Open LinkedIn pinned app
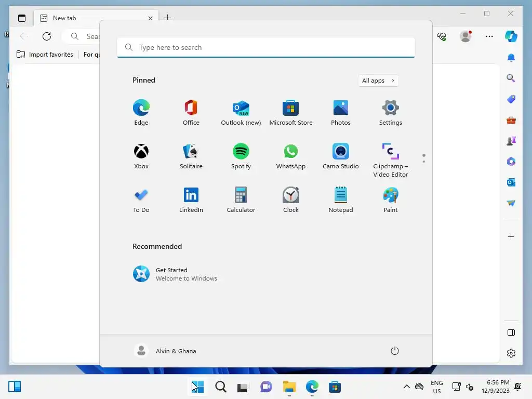Screen dimensions: 532x399 click(191, 200)
